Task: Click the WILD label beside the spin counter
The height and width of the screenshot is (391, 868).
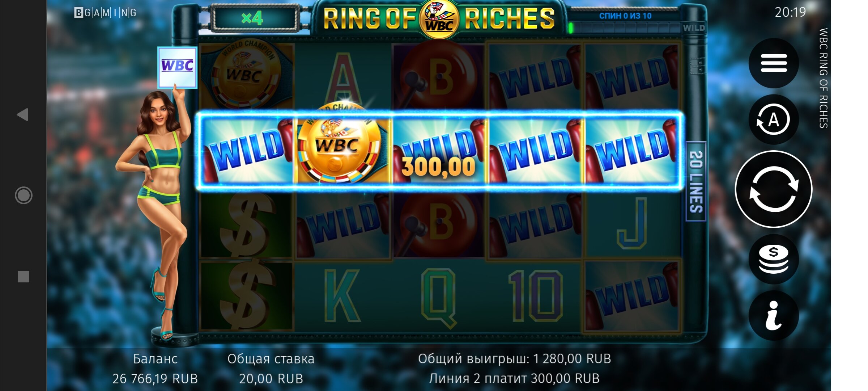Action: 694,28
